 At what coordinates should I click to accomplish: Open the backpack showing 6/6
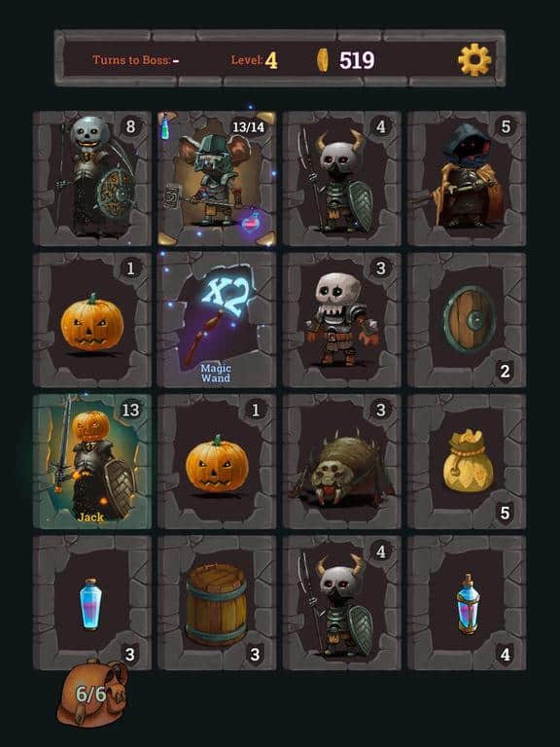(x=93, y=693)
